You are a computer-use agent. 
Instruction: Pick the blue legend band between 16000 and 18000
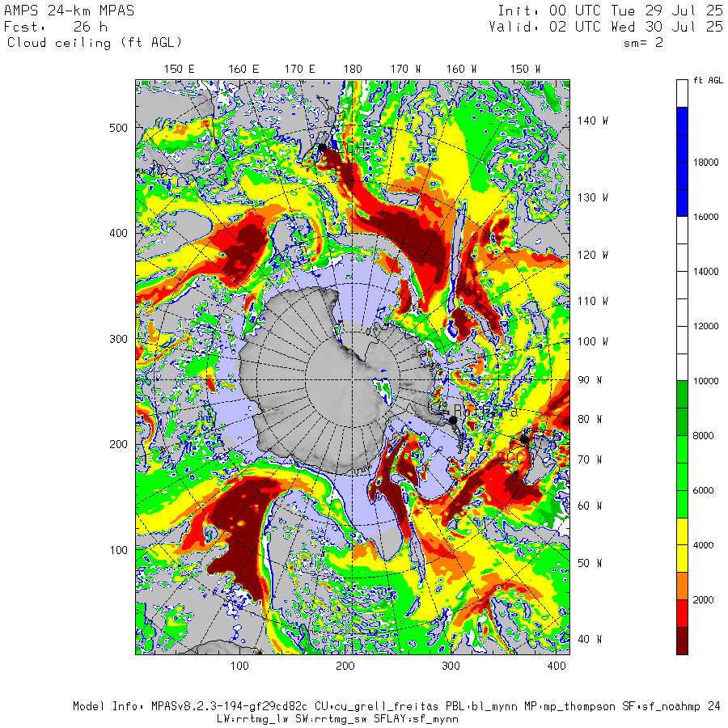point(682,189)
